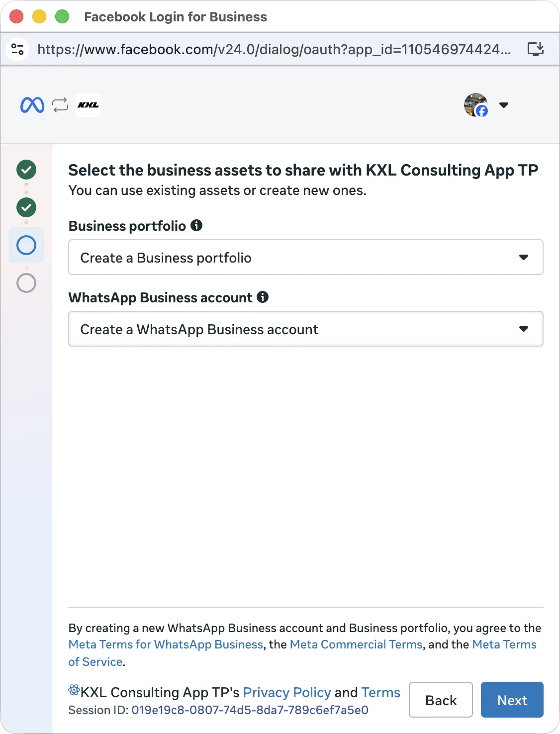Click the Meta infinity logo
The image size is (560, 734).
click(x=32, y=105)
